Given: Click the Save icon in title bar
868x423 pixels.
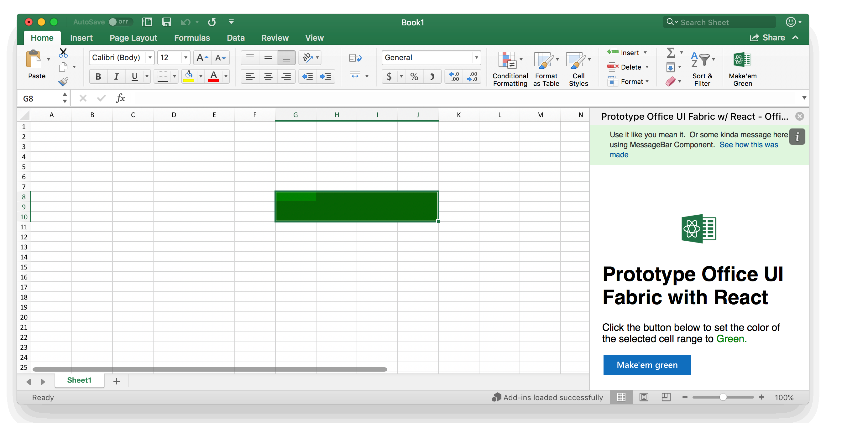Looking at the screenshot, I should (166, 22).
